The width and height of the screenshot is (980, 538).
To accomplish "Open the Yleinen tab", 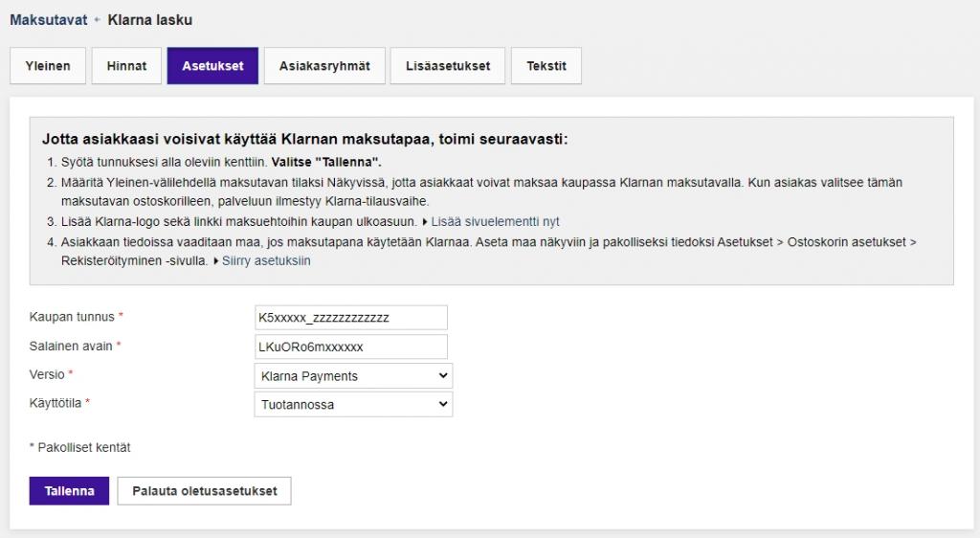I will coord(48,66).
